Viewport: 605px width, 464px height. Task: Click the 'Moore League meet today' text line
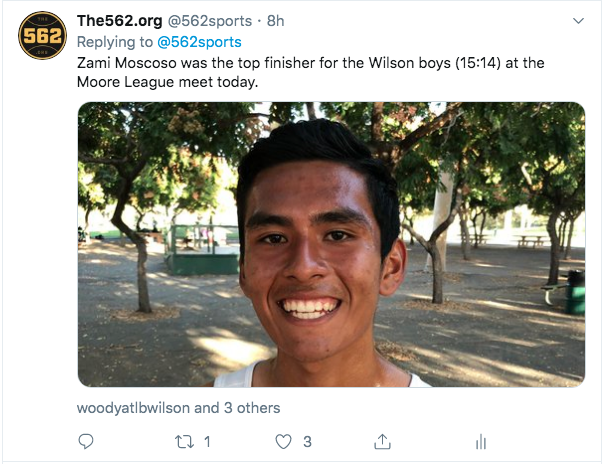168,82
